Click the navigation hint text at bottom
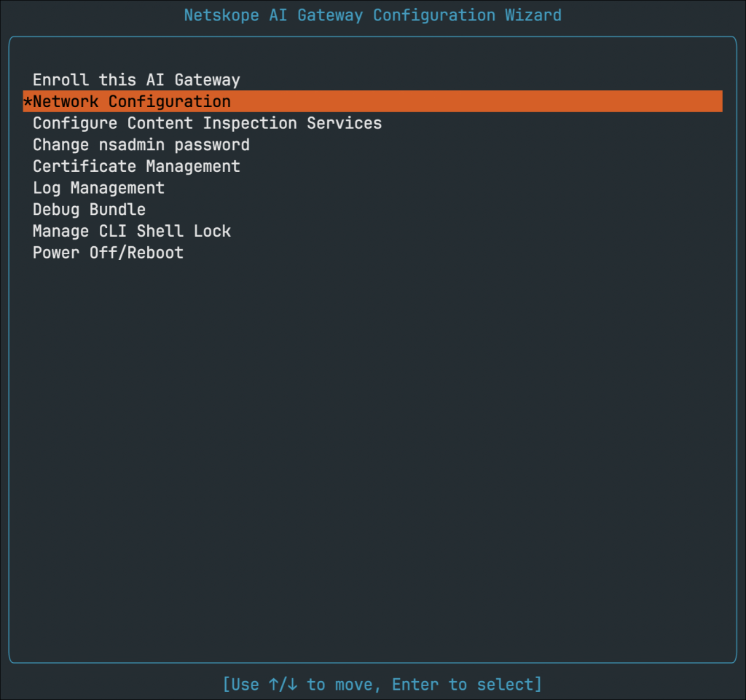746x700 pixels. coord(382,684)
